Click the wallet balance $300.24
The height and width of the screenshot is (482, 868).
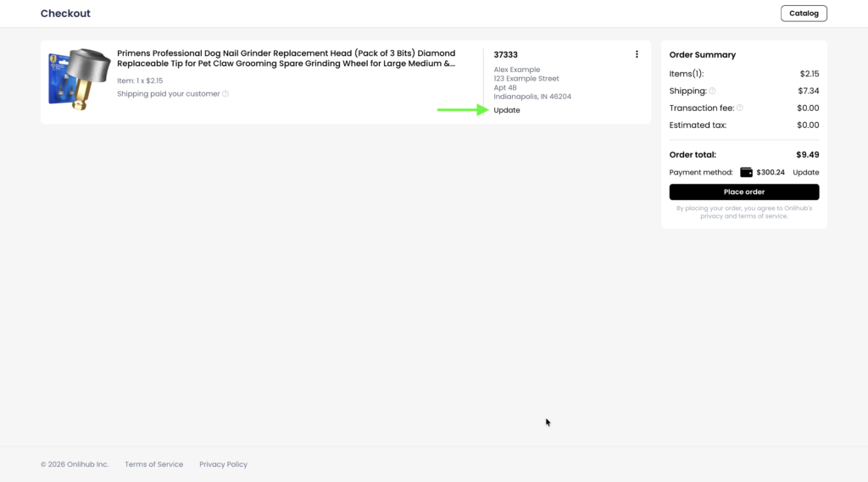pos(771,172)
